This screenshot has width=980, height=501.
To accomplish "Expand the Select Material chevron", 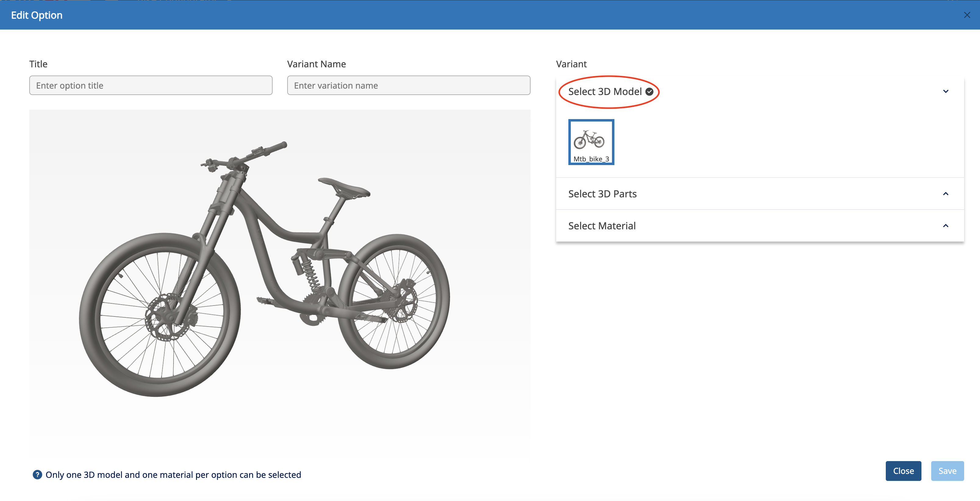I will tap(945, 226).
